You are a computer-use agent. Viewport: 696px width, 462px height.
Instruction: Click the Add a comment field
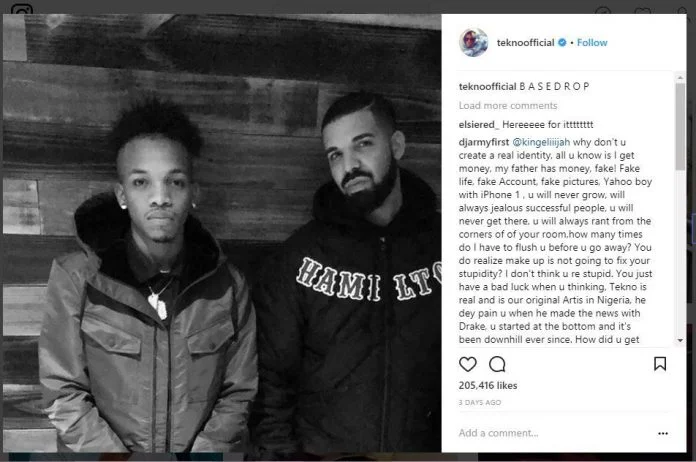555,433
